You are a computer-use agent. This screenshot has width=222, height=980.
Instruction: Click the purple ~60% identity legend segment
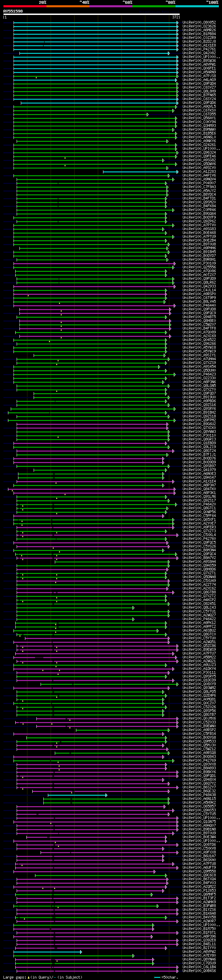point(111,6)
